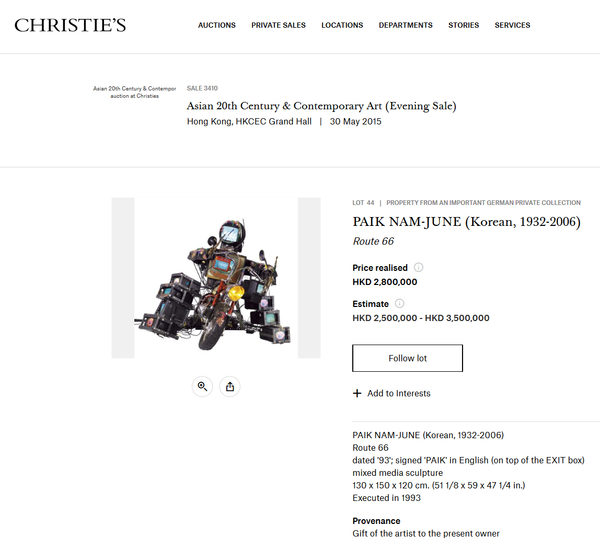Click the Route 66 sculpture image
The width and height of the screenshot is (600, 548).
216,278
